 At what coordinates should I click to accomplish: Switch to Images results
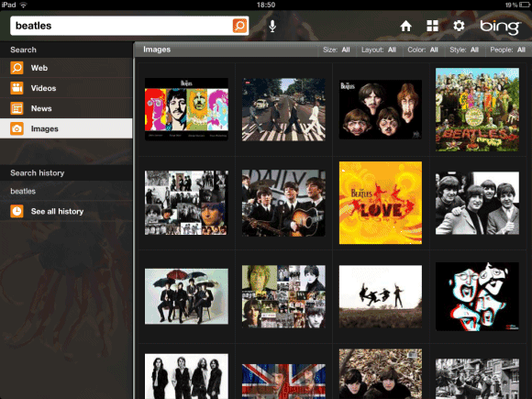pyautogui.click(x=66, y=128)
